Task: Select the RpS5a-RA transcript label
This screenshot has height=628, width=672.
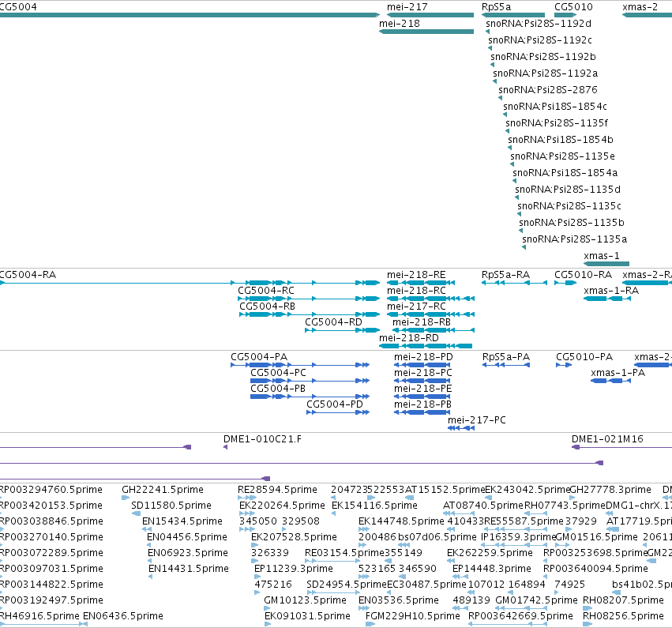Action: click(505, 275)
